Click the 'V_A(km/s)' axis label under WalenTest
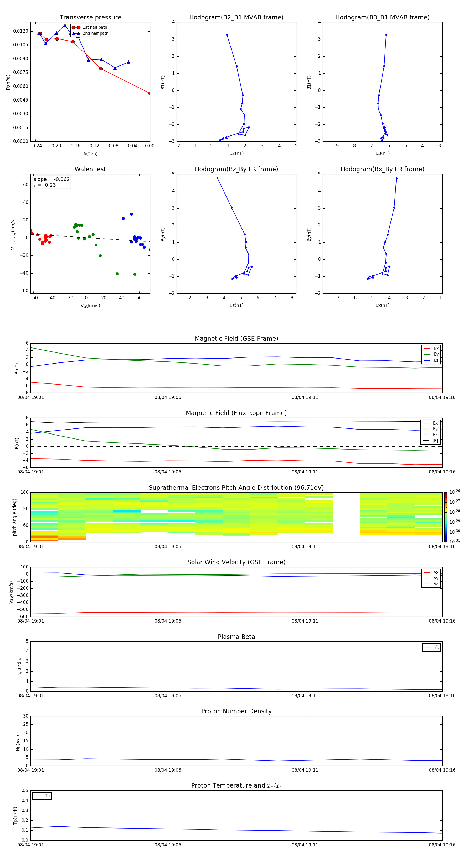Viewport: 473px width, 868px height. click(x=90, y=306)
